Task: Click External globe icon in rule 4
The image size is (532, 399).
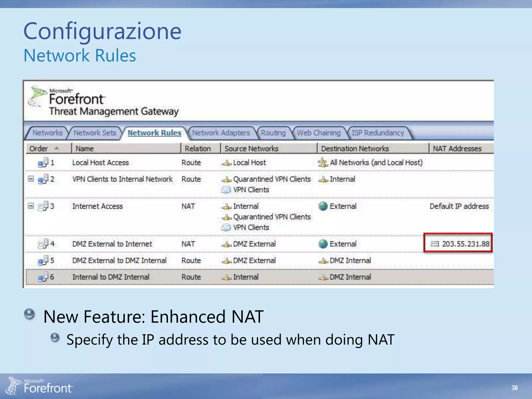Action: coord(323,244)
